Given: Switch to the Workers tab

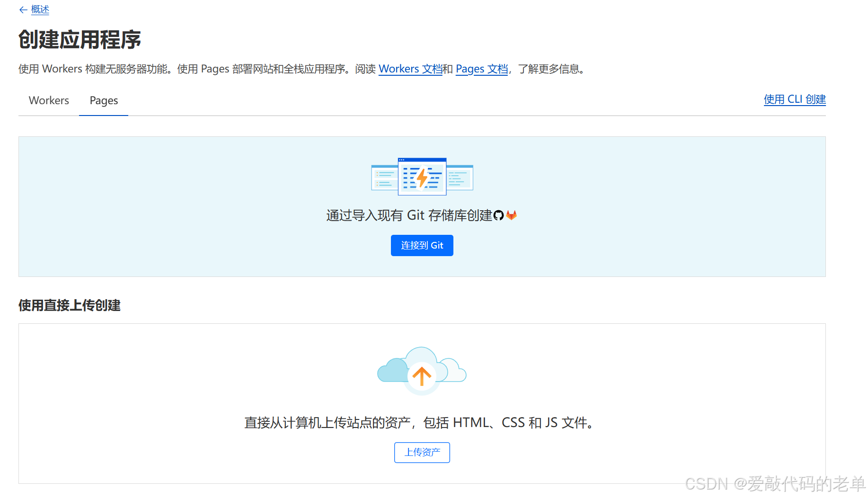Looking at the screenshot, I should [49, 100].
